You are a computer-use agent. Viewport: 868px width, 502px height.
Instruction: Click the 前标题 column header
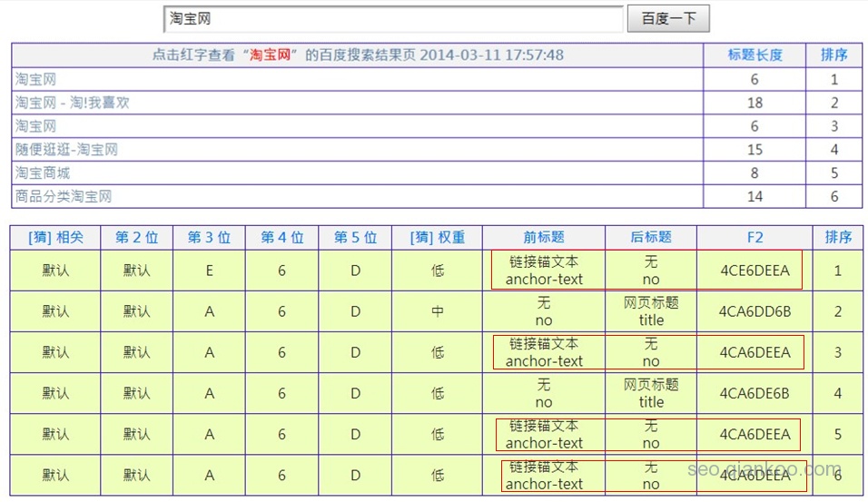click(x=544, y=238)
